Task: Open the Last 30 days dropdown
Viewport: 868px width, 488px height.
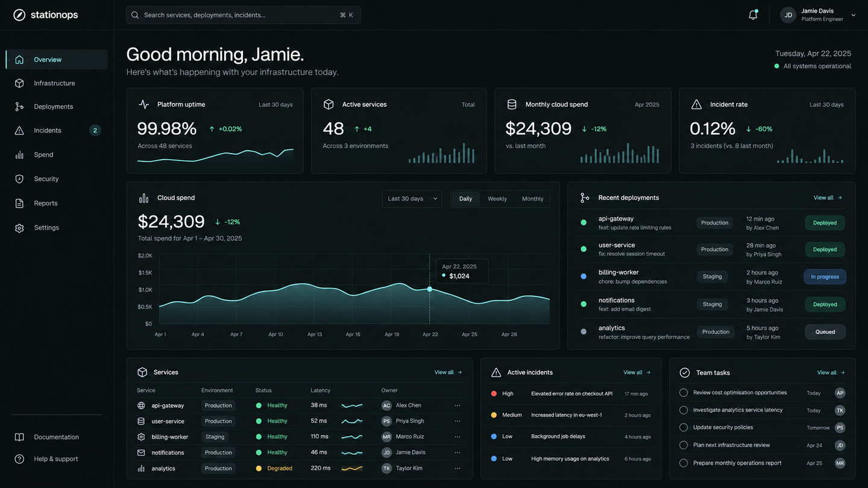Action: point(412,199)
